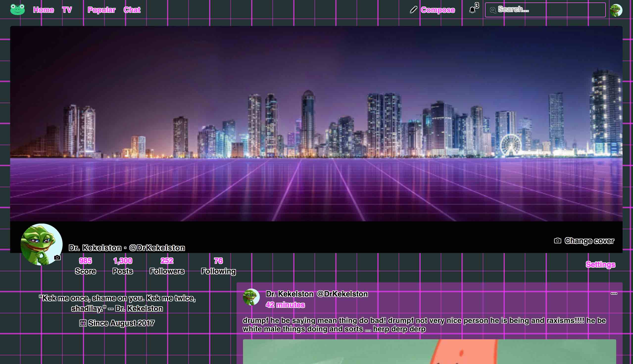Viewport: 633px width, 364px height.
Task: Click the Change cover camera icon
Action: tap(558, 241)
